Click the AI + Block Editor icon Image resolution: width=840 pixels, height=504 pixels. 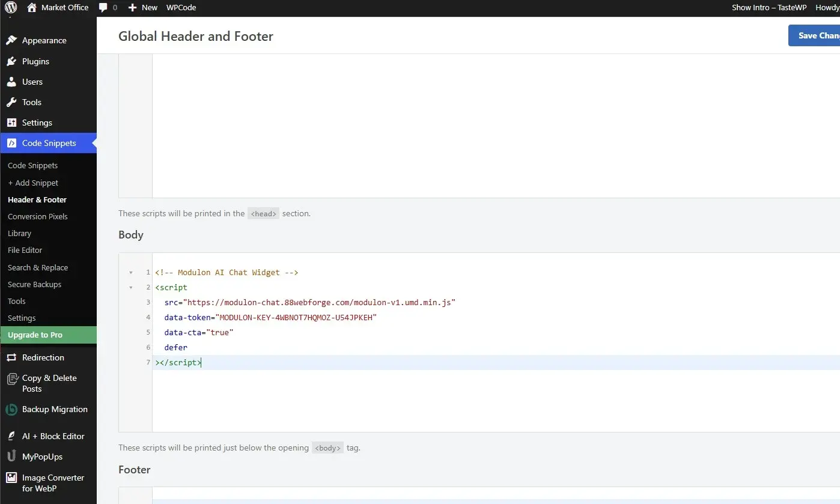tap(11, 436)
